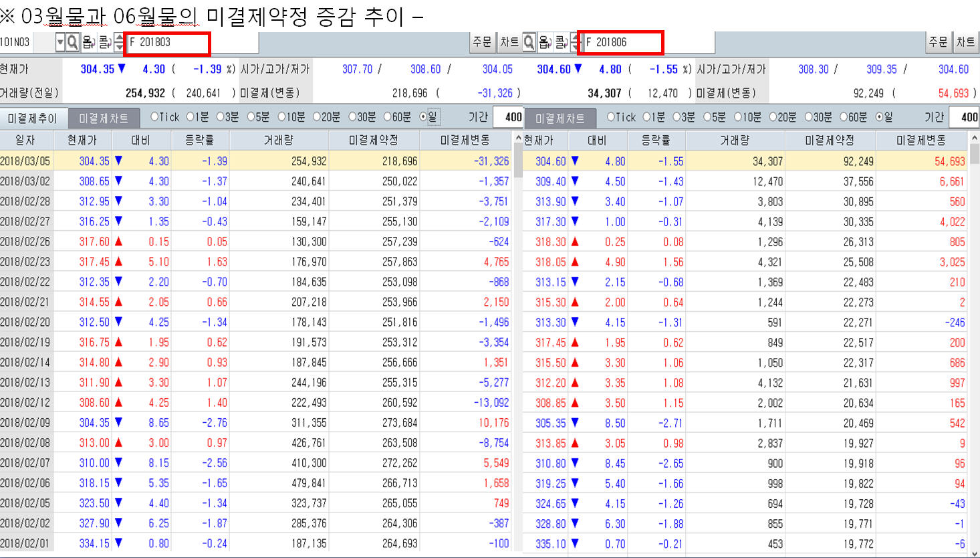Click the 옵 option icon in left panel

(x=88, y=43)
